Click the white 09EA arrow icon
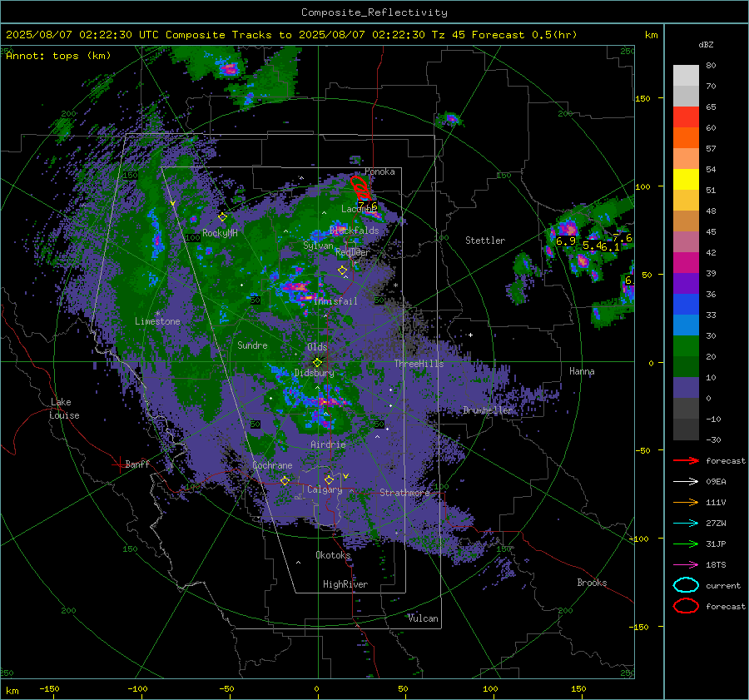Image resolution: width=749 pixels, height=700 pixels. [686, 482]
